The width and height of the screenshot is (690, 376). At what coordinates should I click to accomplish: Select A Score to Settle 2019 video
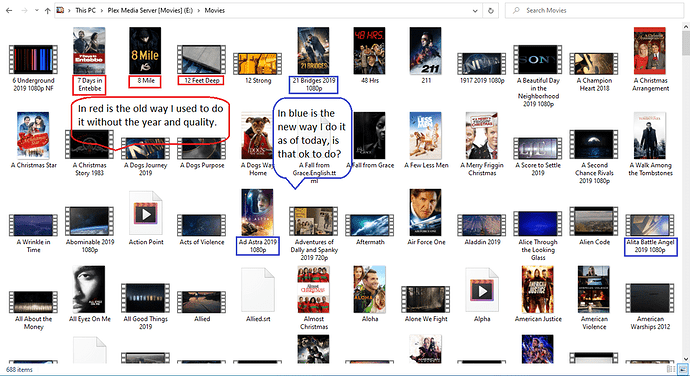point(538,148)
